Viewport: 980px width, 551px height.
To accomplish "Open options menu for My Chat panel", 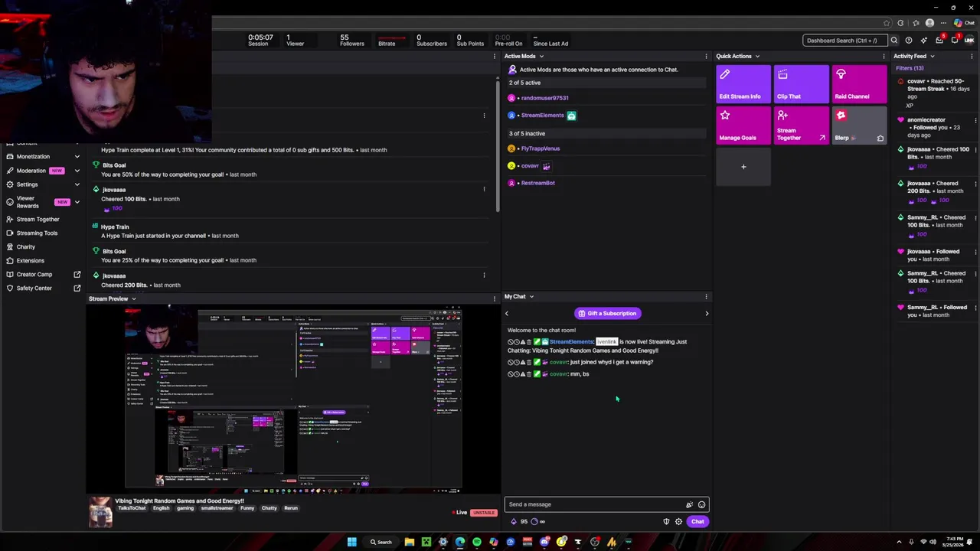I will pyautogui.click(x=706, y=297).
